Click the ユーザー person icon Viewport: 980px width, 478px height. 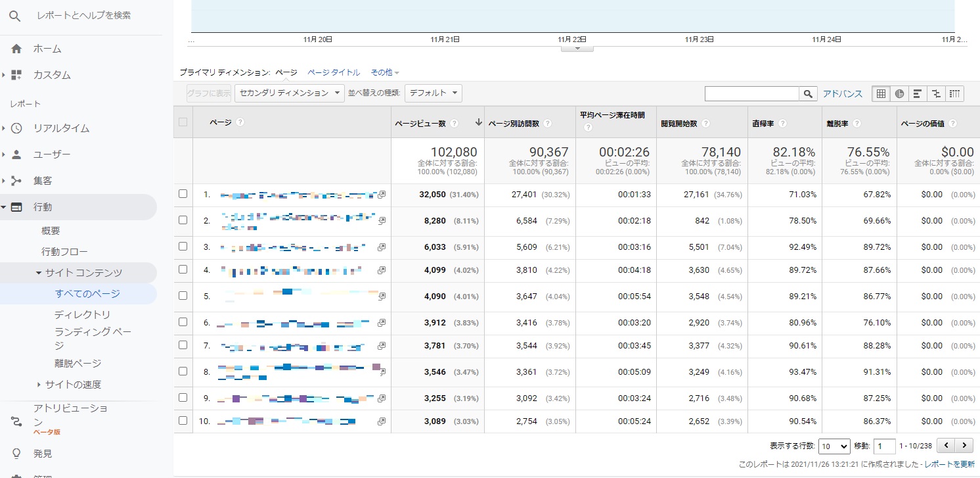point(16,155)
